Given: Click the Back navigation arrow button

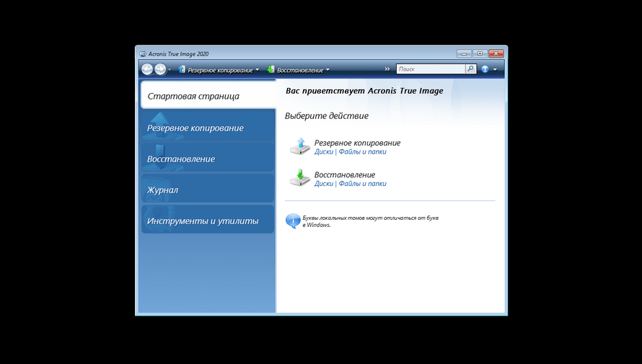Looking at the screenshot, I should click(x=147, y=69).
